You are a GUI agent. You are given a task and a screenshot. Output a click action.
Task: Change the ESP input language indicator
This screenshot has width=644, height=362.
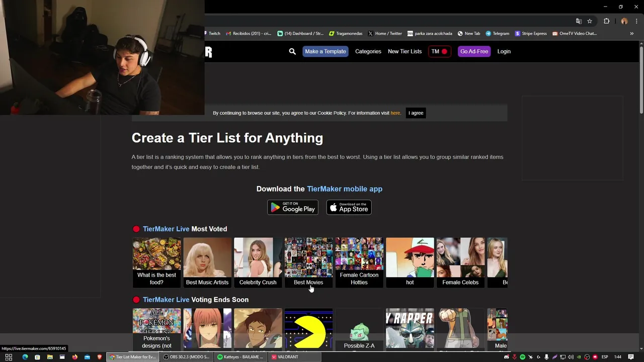coord(605,357)
